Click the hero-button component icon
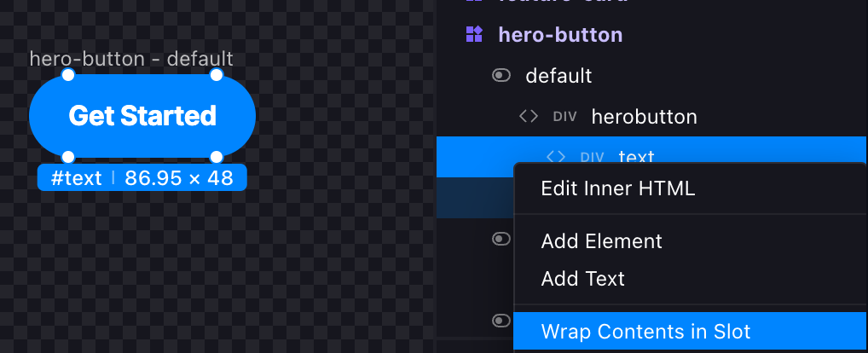The height and width of the screenshot is (353, 868). click(x=474, y=35)
